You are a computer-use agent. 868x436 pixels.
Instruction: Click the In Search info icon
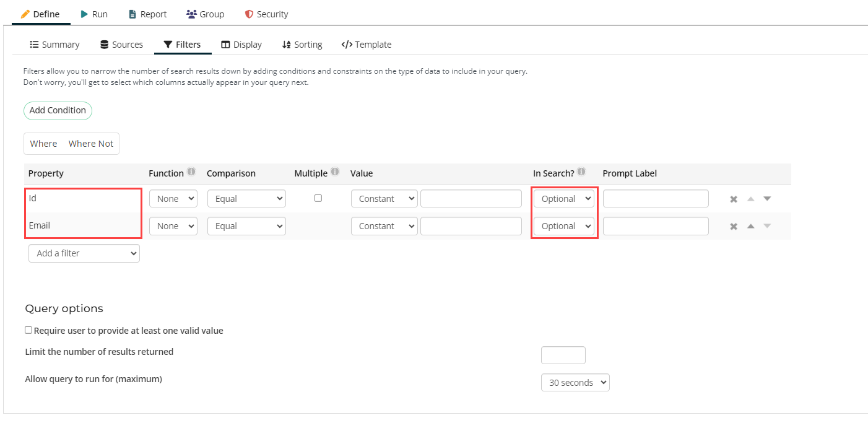(x=581, y=172)
